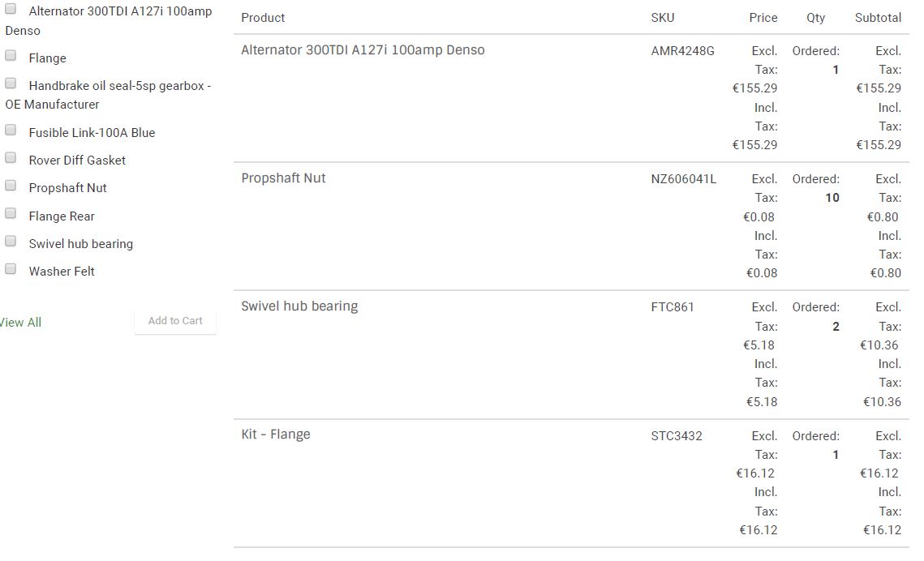Click the Kit - Flange product name
The width and height of the screenshot is (924, 561).
pos(276,435)
